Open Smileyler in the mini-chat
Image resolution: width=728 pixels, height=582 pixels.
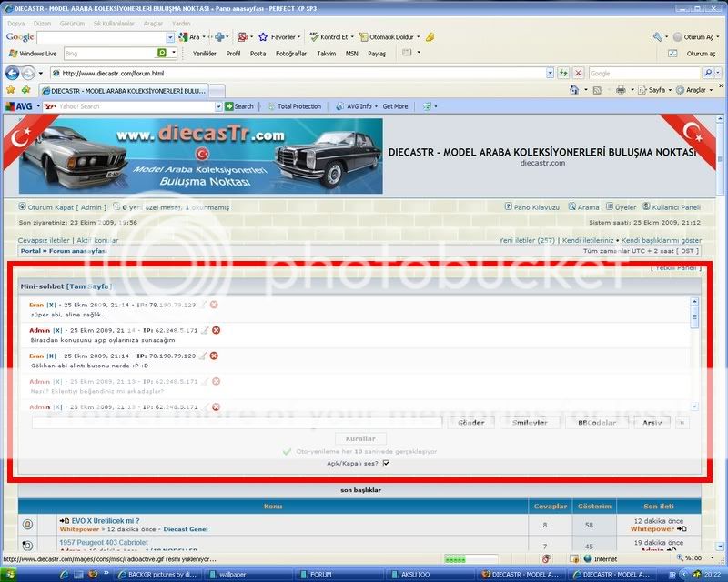tap(530, 422)
